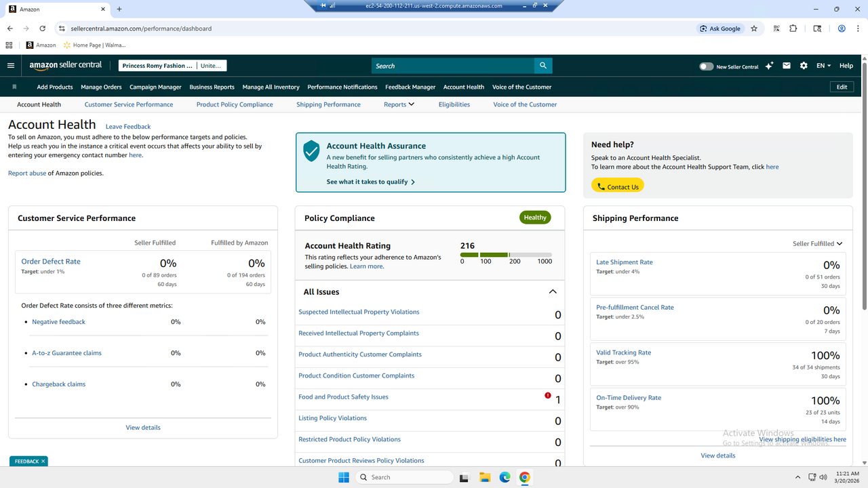The height and width of the screenshot is (488, 868).
Task: Launch File Explorer from the taskbar
Action: coord(484,477)
